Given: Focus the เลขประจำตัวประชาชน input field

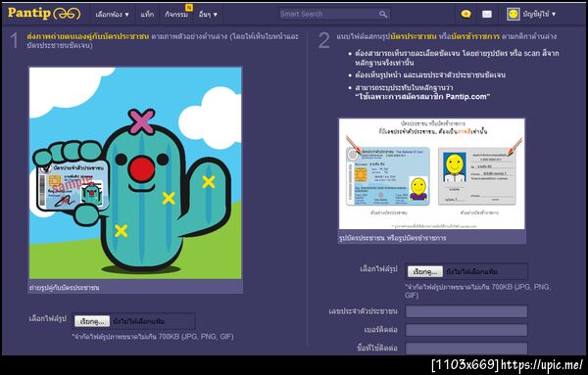Looking at the screenshot, I should coord(466,311).
